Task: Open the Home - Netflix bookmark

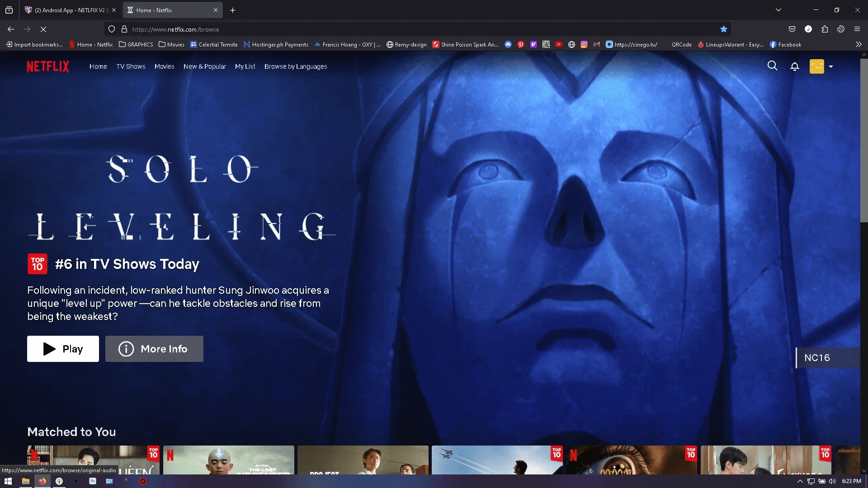Action: (91, 44)
